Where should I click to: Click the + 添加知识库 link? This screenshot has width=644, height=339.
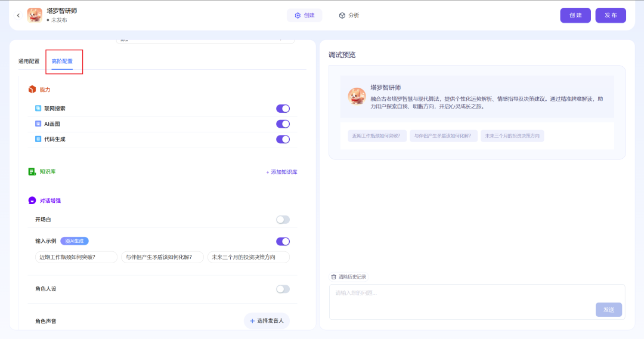pos(281,172)
